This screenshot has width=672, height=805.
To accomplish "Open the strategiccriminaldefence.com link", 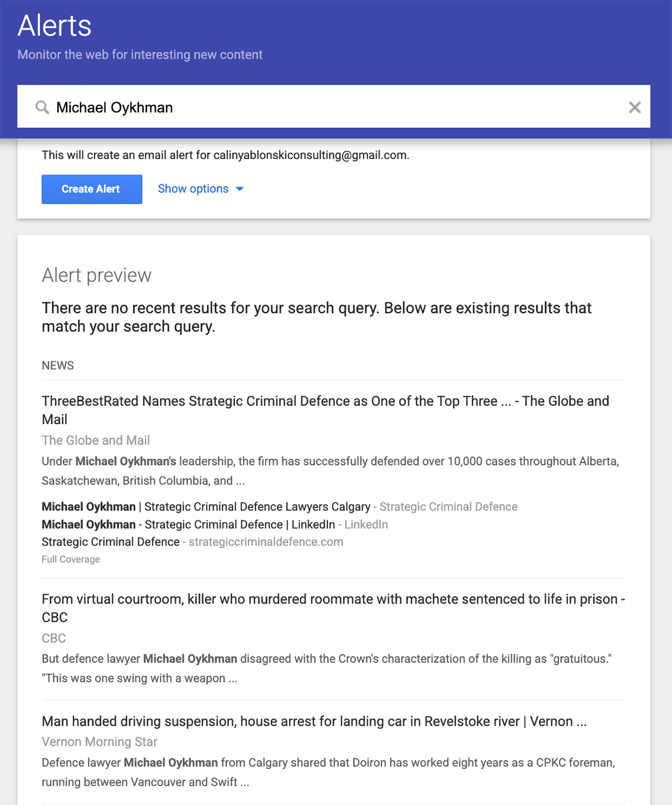I will pyautogui.click(x=266, y=542).
